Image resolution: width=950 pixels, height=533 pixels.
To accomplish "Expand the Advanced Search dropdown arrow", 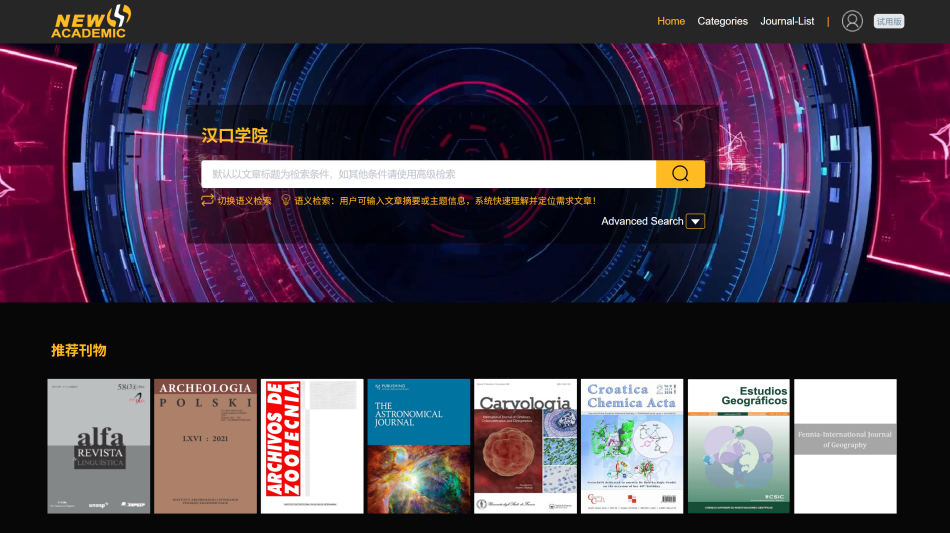I will coord(696,222).
